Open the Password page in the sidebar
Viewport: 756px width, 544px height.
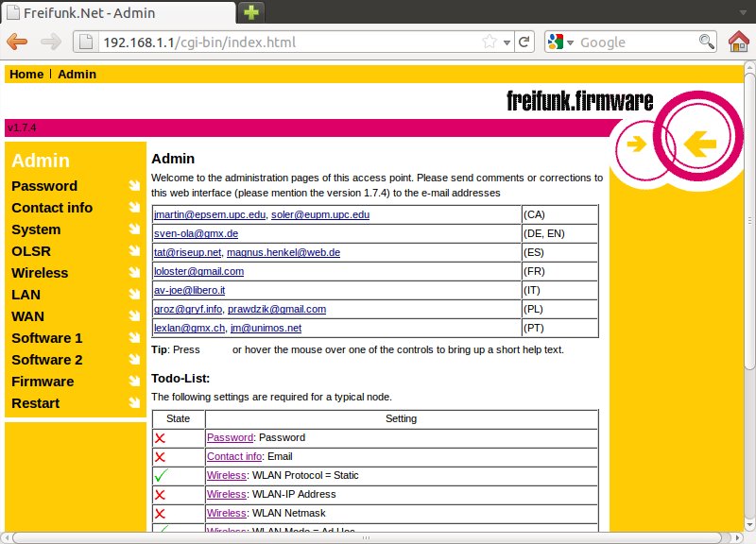click(44, 186)
